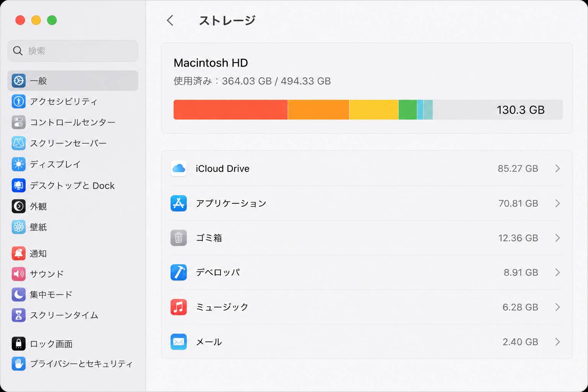Click the スクリーンセーバー icon
Image resolution: width=588 pixels, height=392 pixels.
point(18,143)
